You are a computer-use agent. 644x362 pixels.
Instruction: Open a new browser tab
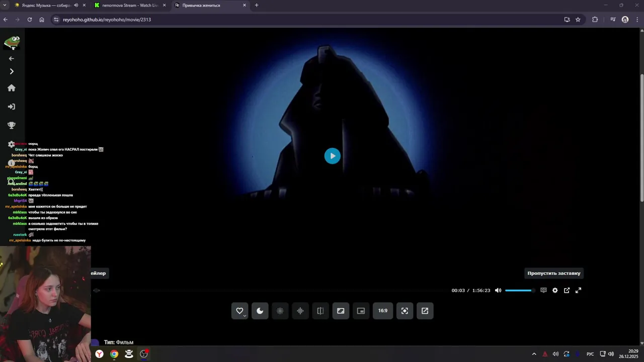coord(257,5)
